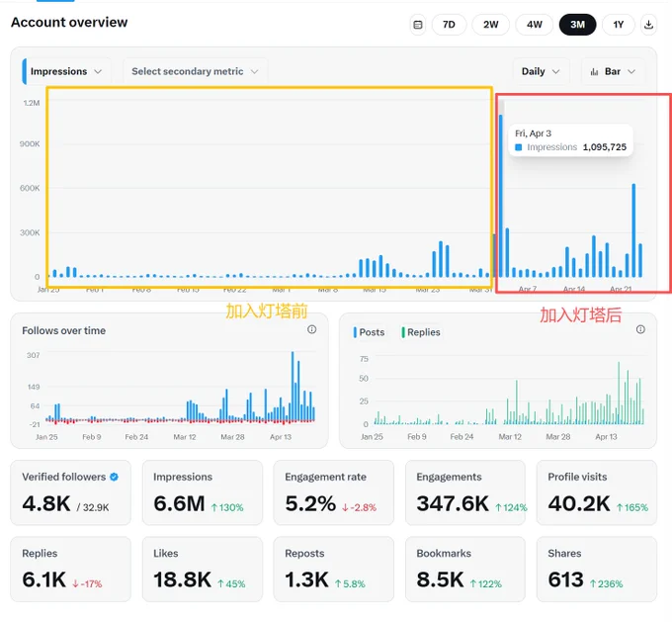The width and height of the screenshot is (672, 622).
Task: Select the Reposts 1.3K card
Action: pyautogui.click(x=333, y=569)
